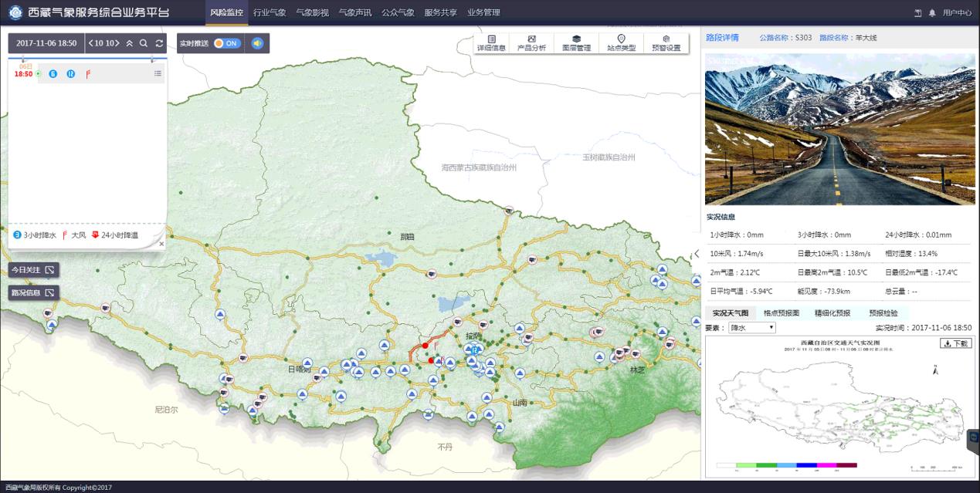The width and height of the screenshot is (980, 493).
Task: Open the 今日关注 panel button
Action: pyautogui.click(x=33, y=269)
